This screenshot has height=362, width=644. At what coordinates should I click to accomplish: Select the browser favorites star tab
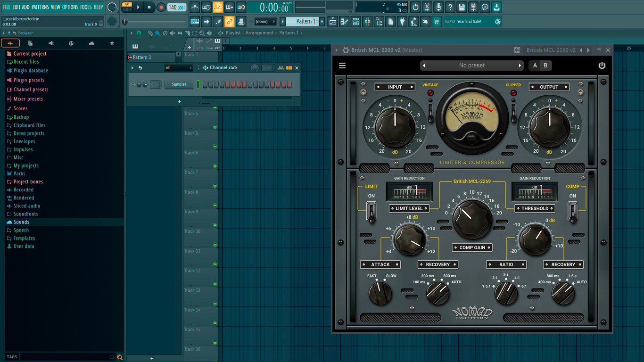(112, 43)
